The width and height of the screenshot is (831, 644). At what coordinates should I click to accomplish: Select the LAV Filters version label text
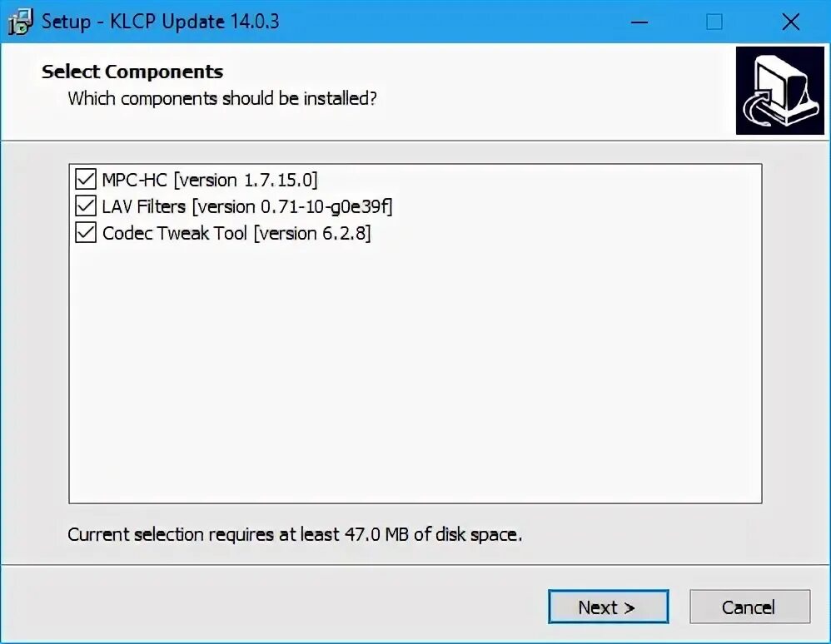pos(246,206)
